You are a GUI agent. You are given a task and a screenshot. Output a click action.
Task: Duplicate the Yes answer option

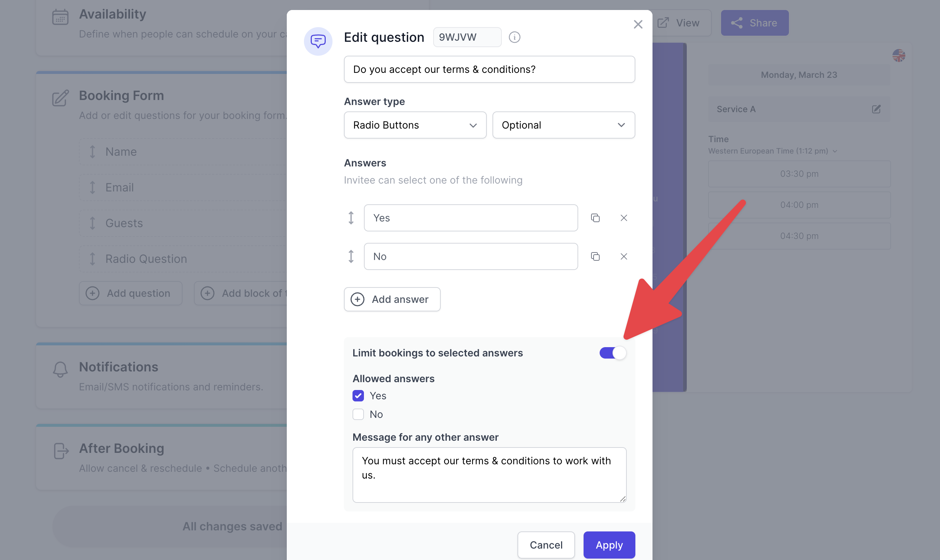coord(595,218)
